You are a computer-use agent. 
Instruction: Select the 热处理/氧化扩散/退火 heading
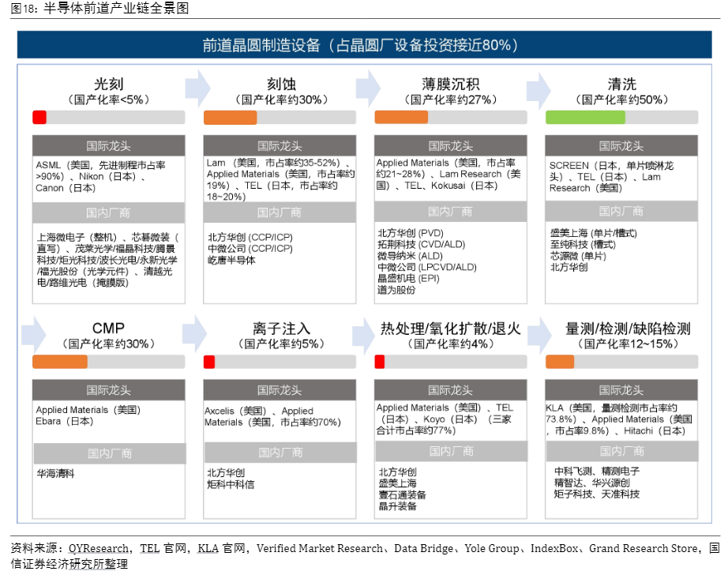pyautogui.click(x=450, y=329)
